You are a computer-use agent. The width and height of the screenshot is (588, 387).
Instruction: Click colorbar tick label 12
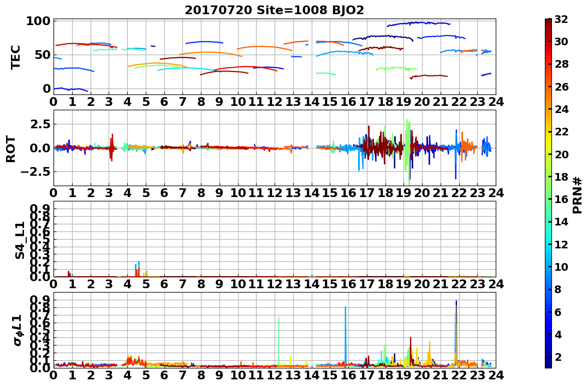[x=561, y=244]
